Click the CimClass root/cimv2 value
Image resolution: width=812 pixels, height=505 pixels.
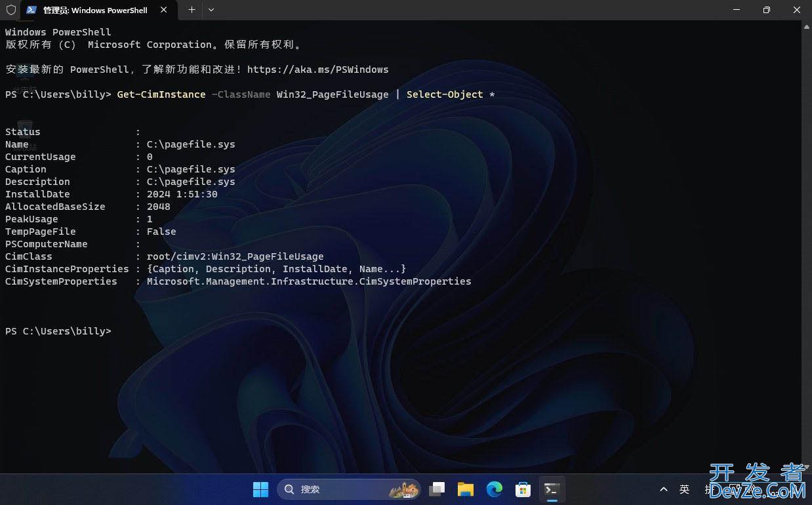[235, 256]
